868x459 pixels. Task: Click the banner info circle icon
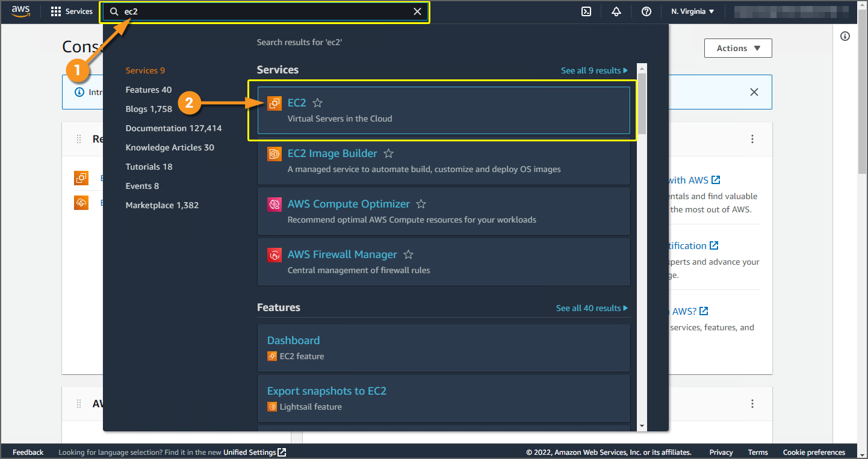click(x=79, y=92)
